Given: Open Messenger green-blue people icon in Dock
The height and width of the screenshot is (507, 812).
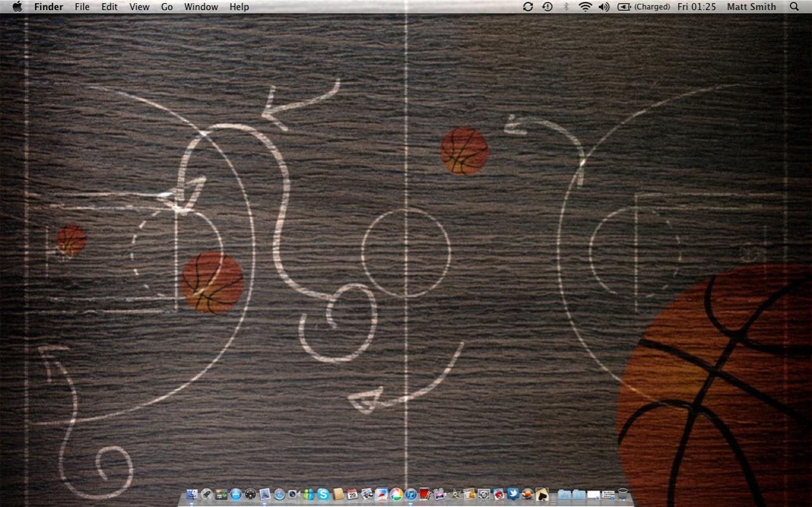Looking at the screenshot, I should pyautogui.click(x=309, y=494).
